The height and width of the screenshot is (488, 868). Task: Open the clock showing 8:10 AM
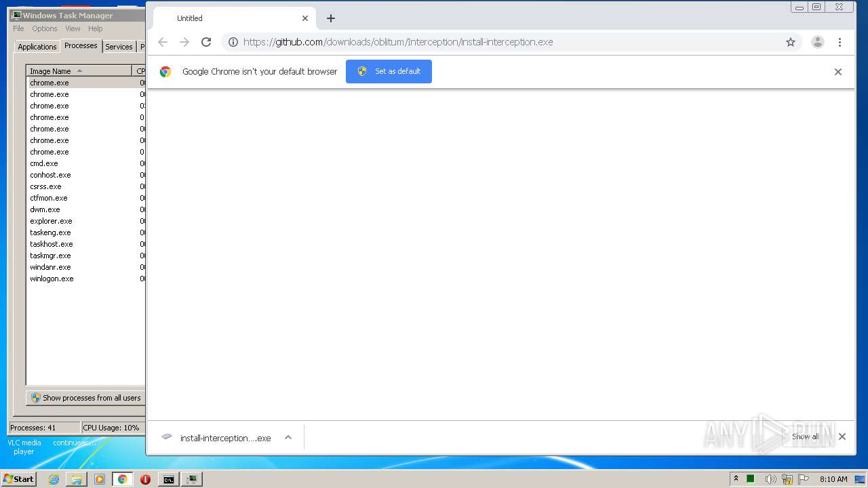[833, 479]
